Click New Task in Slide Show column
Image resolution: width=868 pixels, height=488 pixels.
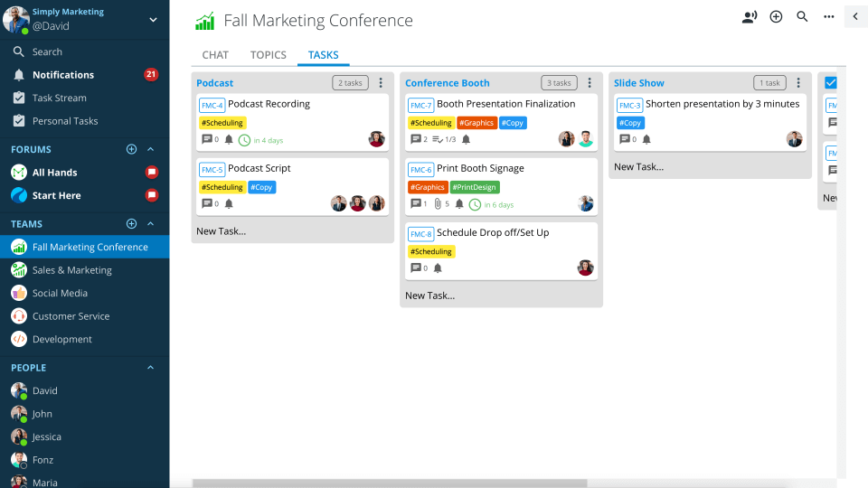pos(638,167)
